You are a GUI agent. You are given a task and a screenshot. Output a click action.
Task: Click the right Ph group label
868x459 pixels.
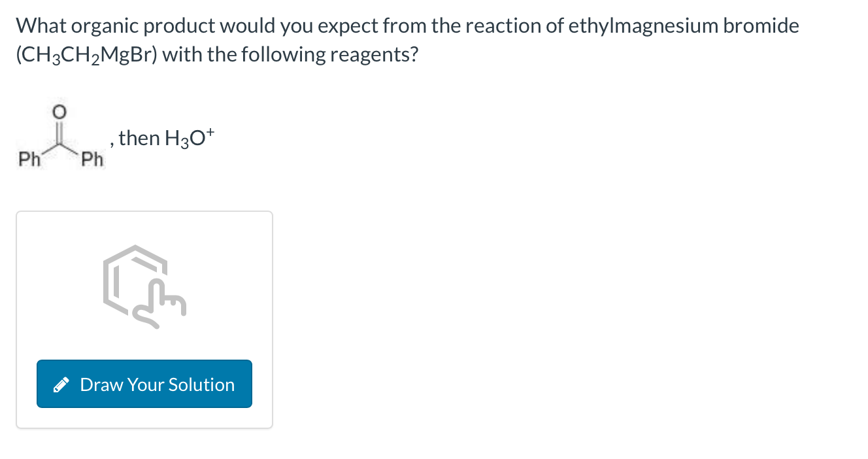click(x=92, y=158)
